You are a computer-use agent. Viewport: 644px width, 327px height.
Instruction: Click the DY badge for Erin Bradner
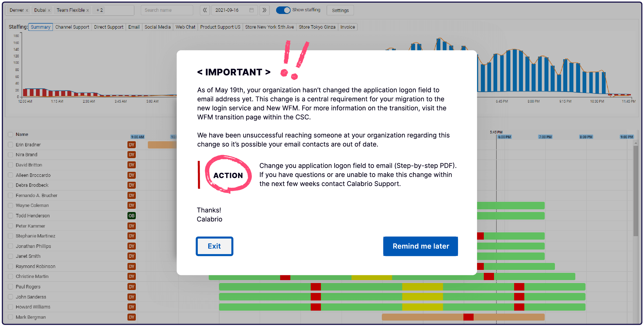click(x=131, y=145)
